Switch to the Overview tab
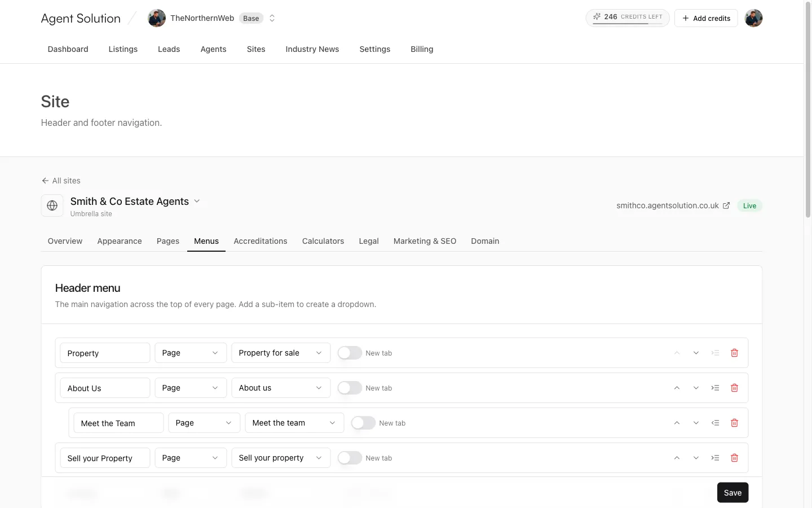 pos(65,241)
